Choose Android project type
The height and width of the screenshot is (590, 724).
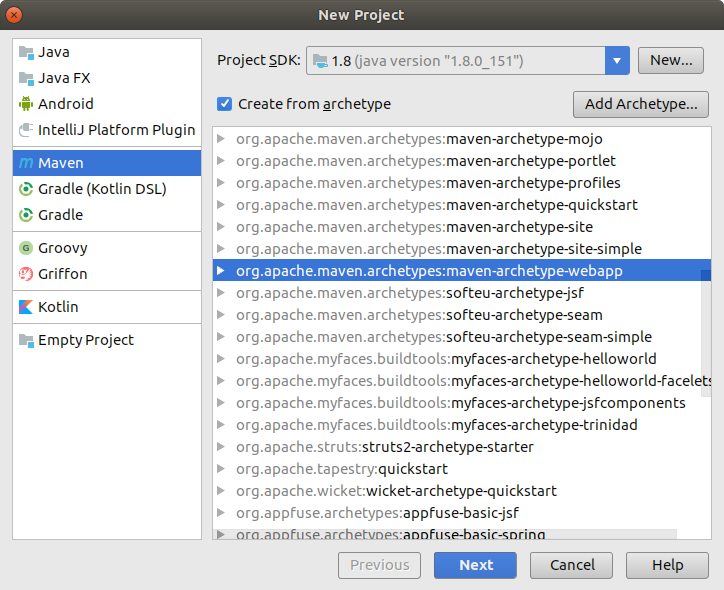click(107, 104)
